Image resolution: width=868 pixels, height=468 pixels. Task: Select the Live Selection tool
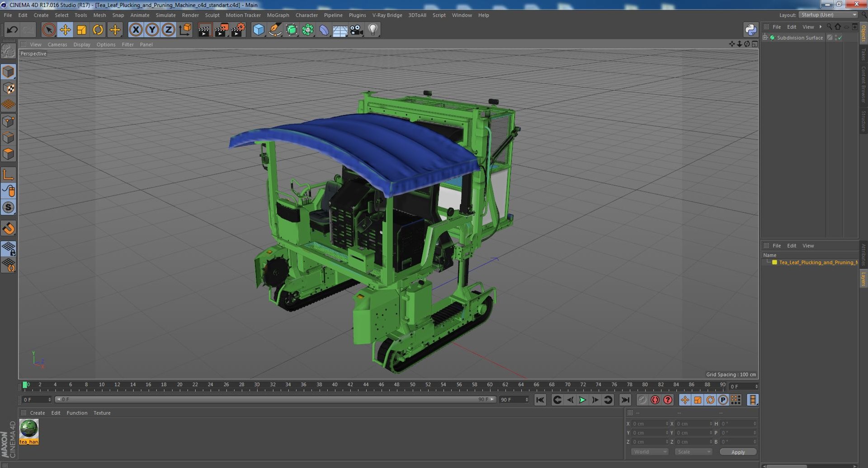point(48,30)
